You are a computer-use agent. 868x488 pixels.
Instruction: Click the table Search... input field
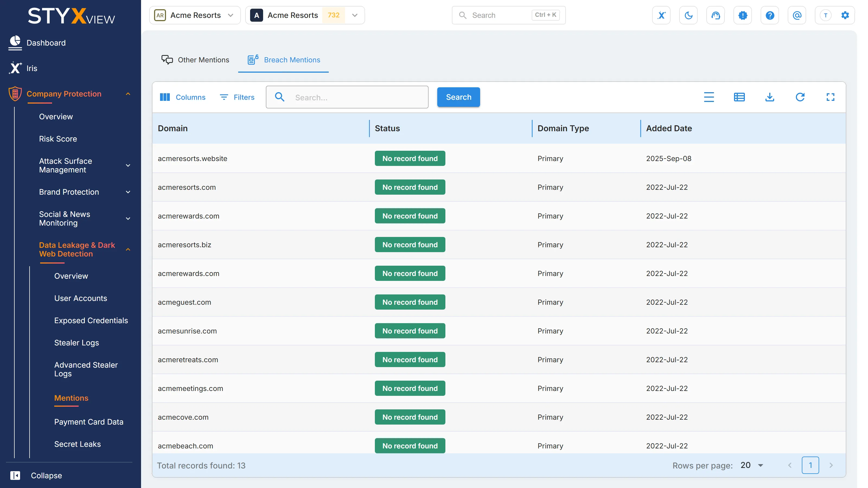pyautogui.click(x=347, y=97)
